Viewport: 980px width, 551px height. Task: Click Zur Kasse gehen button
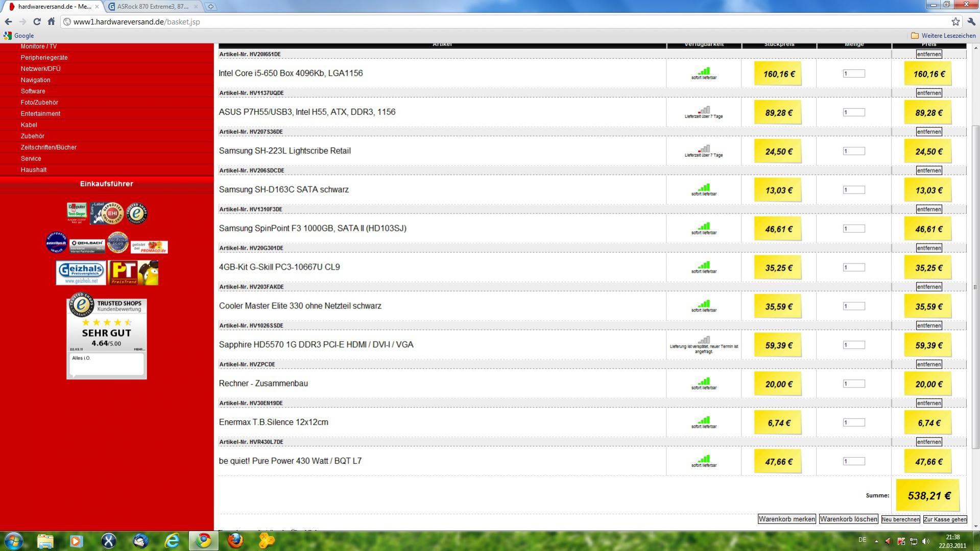click(x=945, y=519)
